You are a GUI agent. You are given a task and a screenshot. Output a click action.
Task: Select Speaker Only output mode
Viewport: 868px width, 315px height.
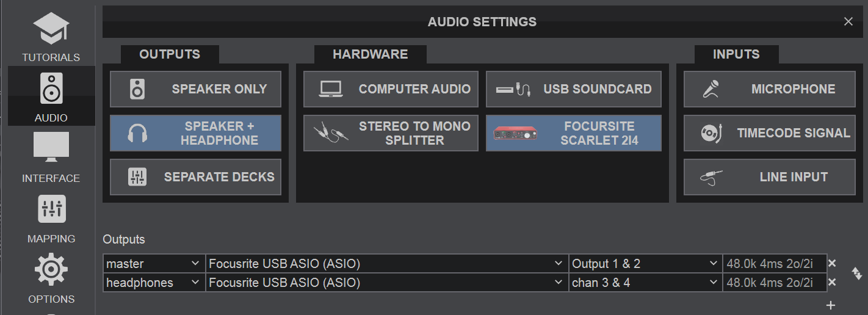[195, 89]
